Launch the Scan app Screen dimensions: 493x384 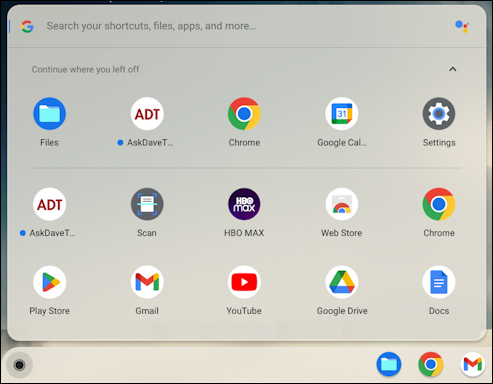click(x=147, y=204)
